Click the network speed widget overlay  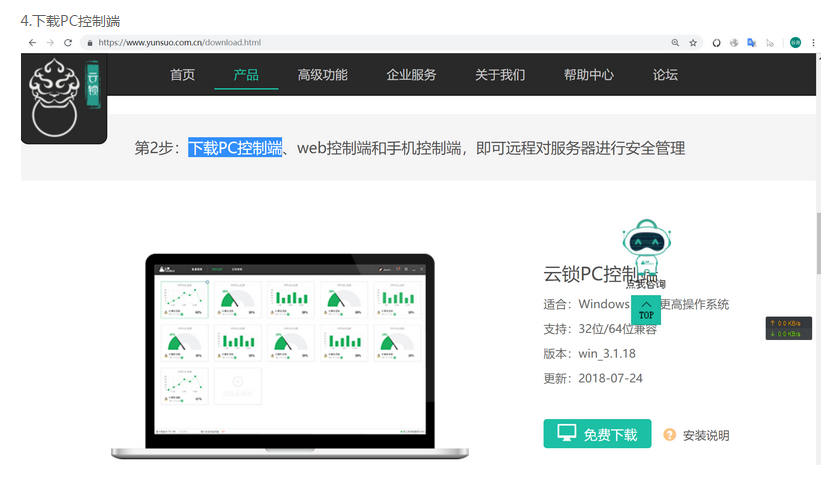coord(789,328)
